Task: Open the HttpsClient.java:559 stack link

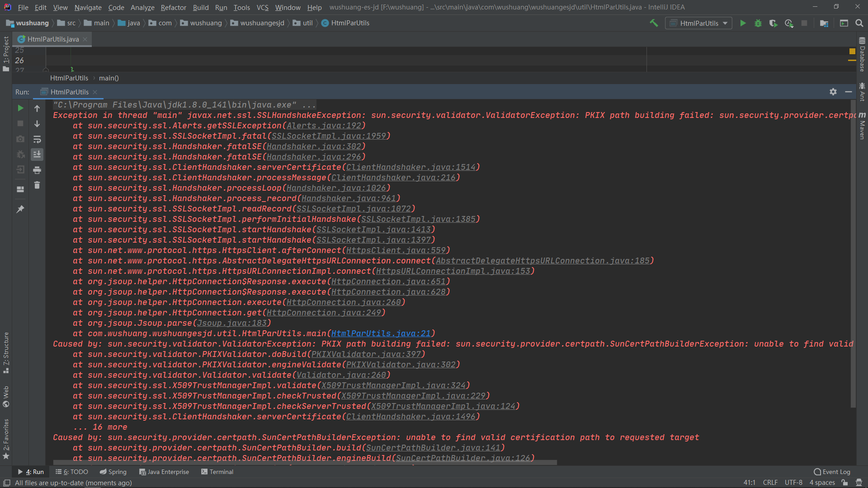Action: tap(396, 250)
